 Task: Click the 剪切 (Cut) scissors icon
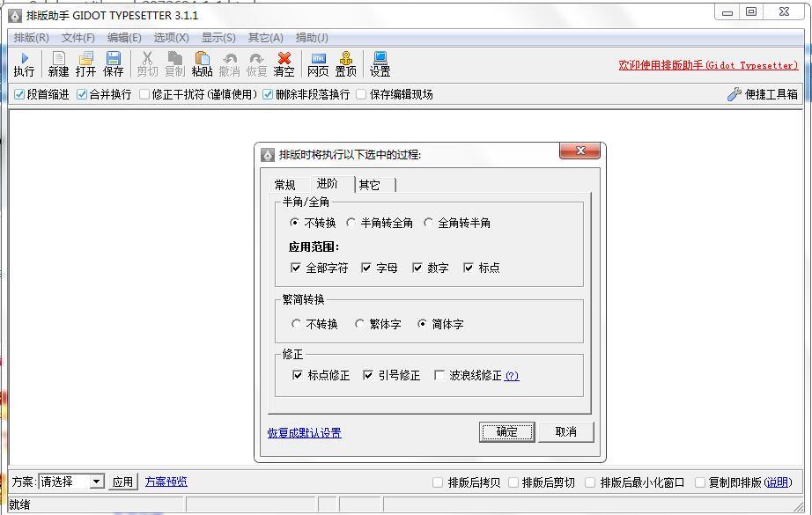(x=147, y=64)
